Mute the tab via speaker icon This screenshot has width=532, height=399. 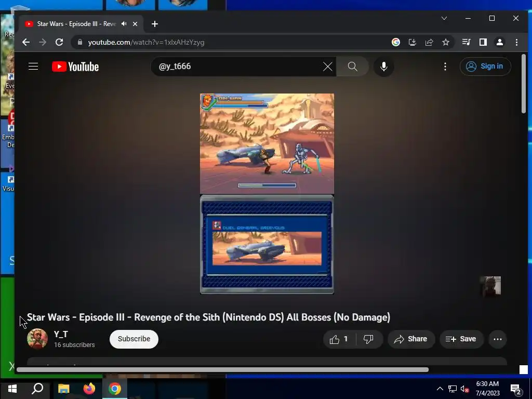click(x=124, y=24)
